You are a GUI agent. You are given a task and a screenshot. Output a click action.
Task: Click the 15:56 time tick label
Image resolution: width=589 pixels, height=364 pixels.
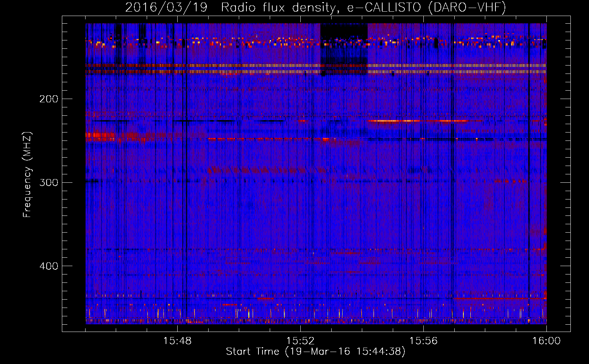(423, 341)
